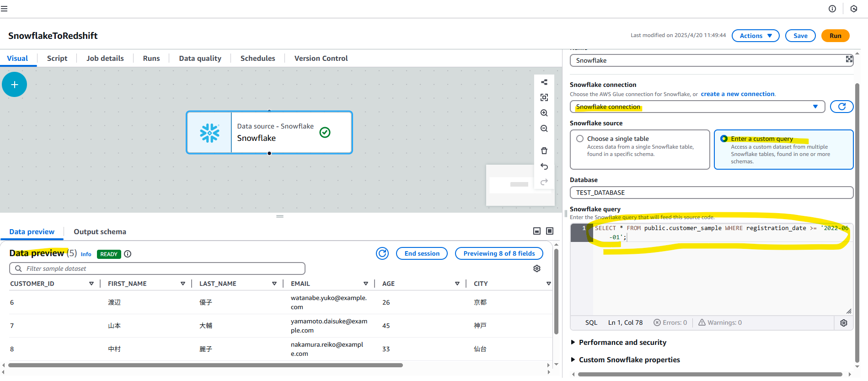
Task: Expand Performance and security section
Action: tap(618, 343)
